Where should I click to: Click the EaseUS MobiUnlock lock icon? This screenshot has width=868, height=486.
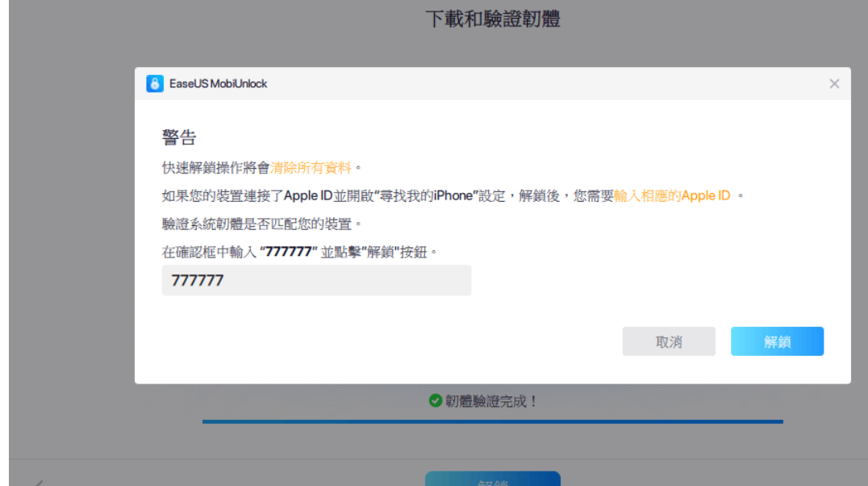[x=154, y=84]
